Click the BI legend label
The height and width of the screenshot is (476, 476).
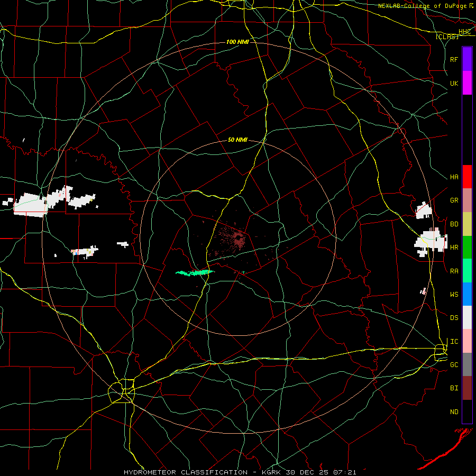click(x=454, y=388)
